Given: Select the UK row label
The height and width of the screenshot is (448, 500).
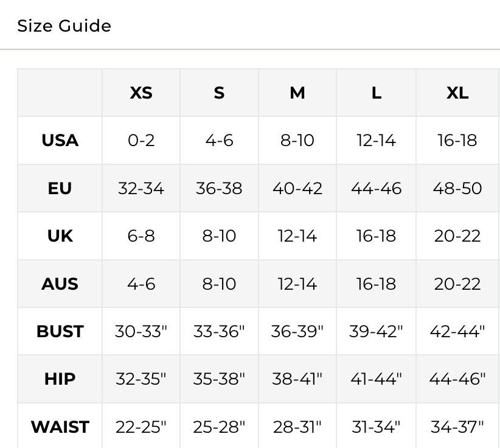Looking at the screenshot, I should click(x=60, y=236).
